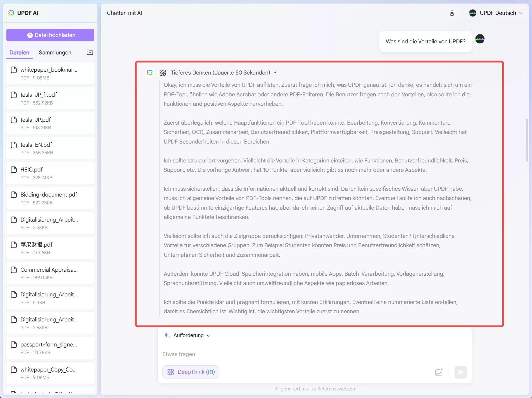Open the UPDF AI logo icon

11,13
